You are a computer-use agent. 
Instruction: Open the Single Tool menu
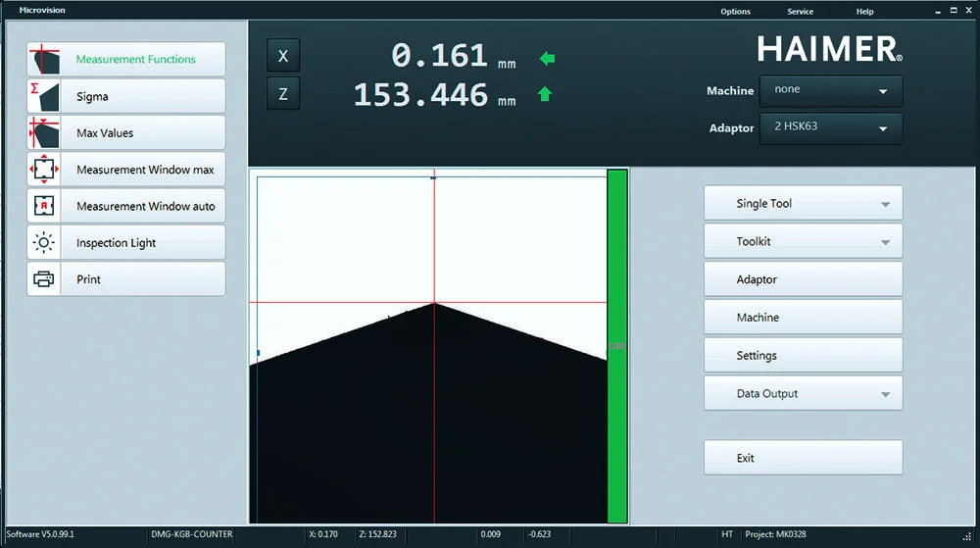804,203
